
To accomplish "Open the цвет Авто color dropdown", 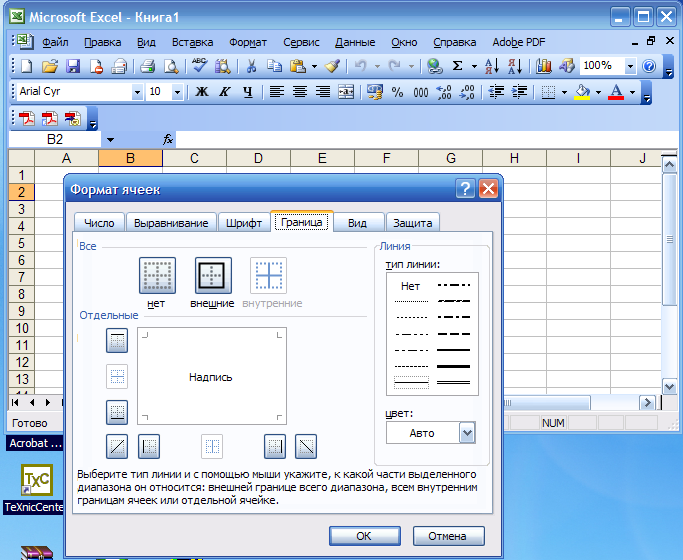I will (467, 433).
